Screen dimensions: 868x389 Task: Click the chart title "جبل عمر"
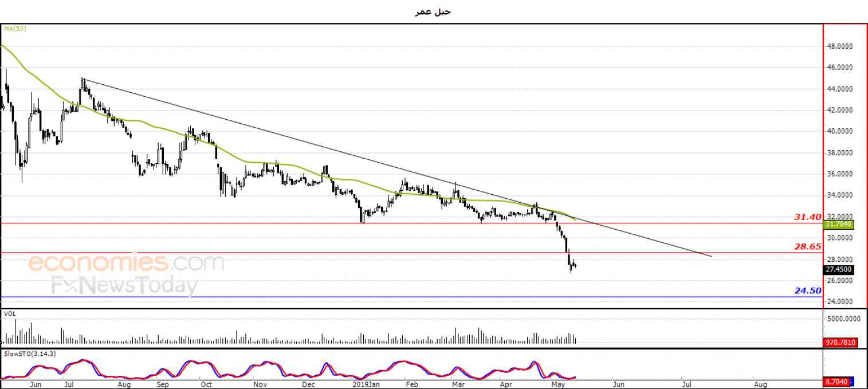(x=433, y=11)
